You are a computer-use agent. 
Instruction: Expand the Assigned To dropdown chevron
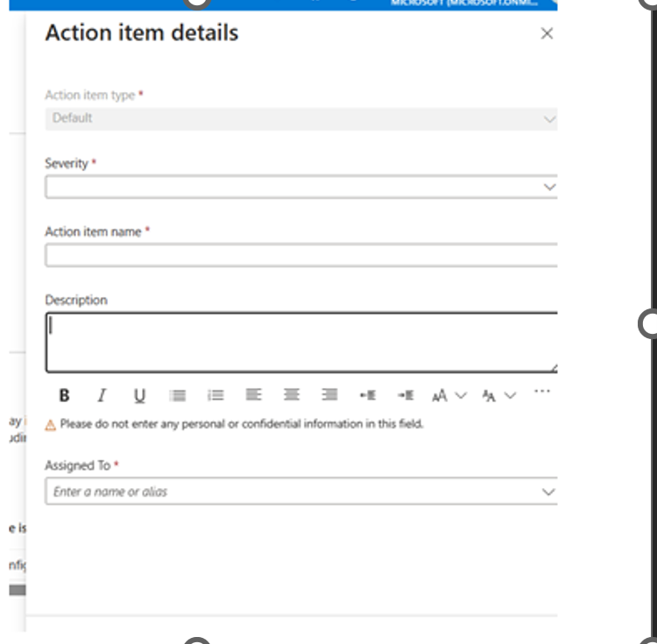(x=548, y=492)
